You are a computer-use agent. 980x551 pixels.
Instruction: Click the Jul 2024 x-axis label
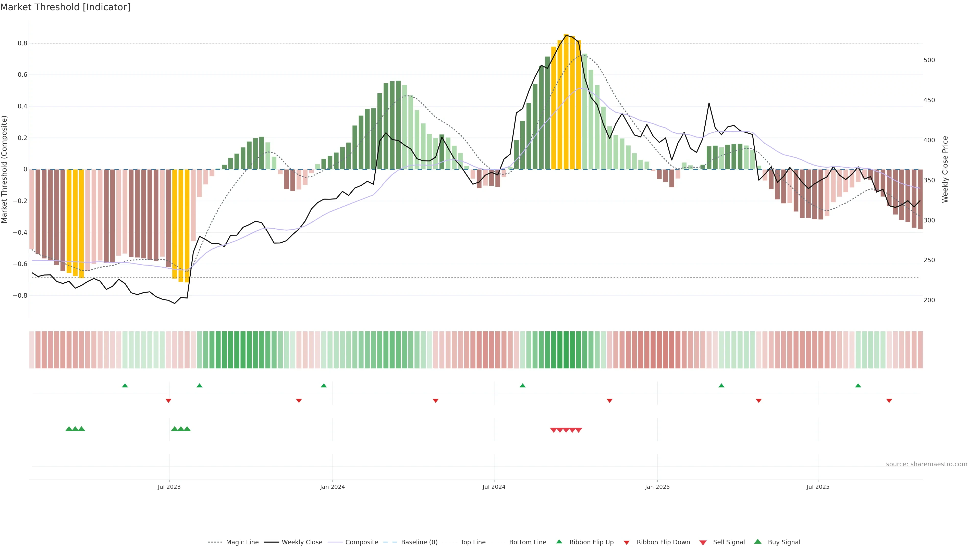[494, 487]
